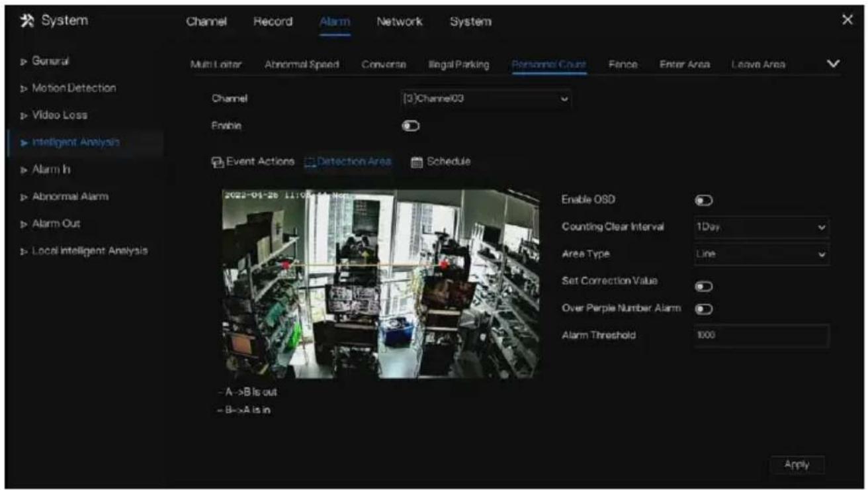The width and height of the screenshot is (868, 490).
Task: Open Event Actions section
Action: 253,162
